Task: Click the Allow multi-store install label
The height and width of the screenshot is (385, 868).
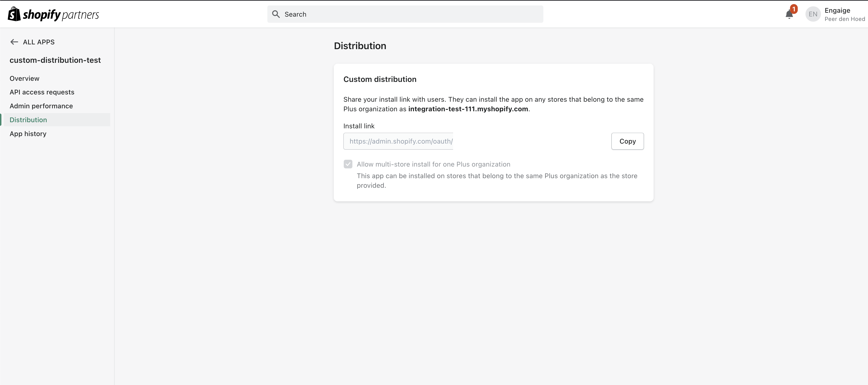Action: [x=433, y=164]
